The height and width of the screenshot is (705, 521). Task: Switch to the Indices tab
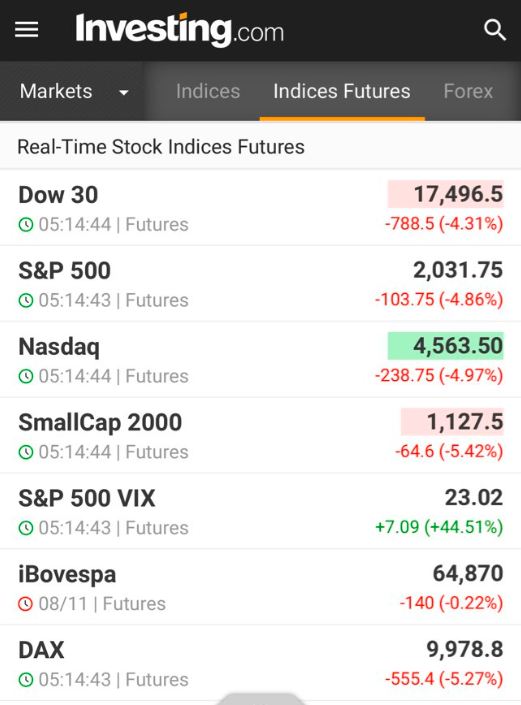click(208, 91)
